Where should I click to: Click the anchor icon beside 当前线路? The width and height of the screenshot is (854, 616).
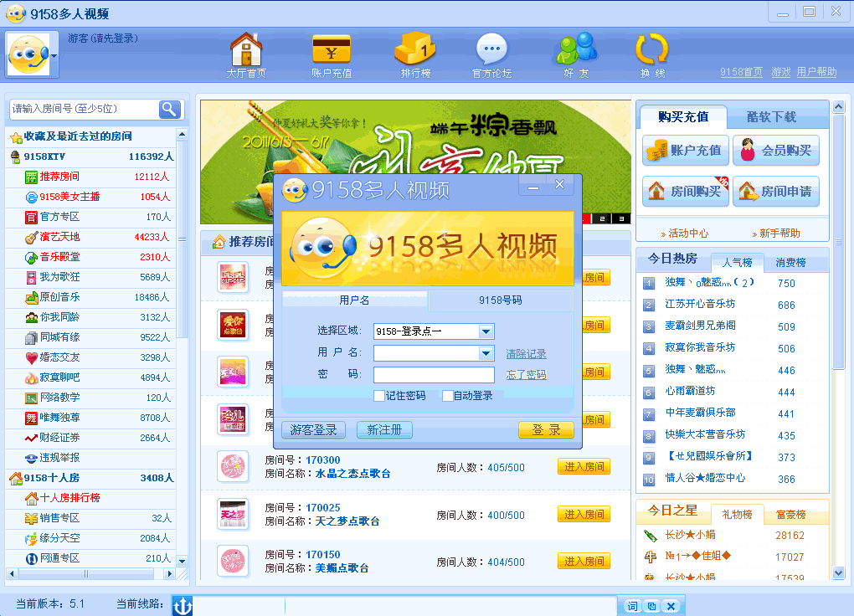coord(182,605)
